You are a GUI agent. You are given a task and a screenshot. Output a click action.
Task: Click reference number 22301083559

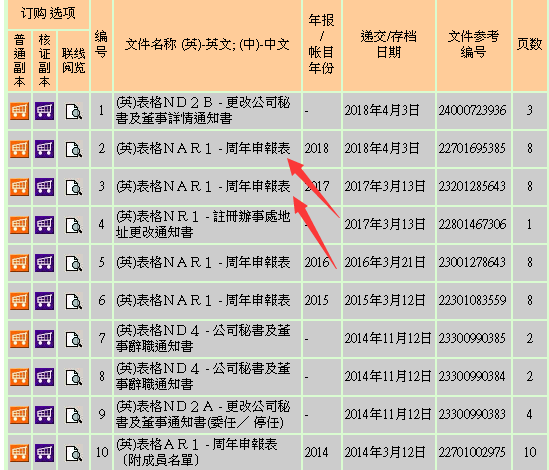[472, 300]
